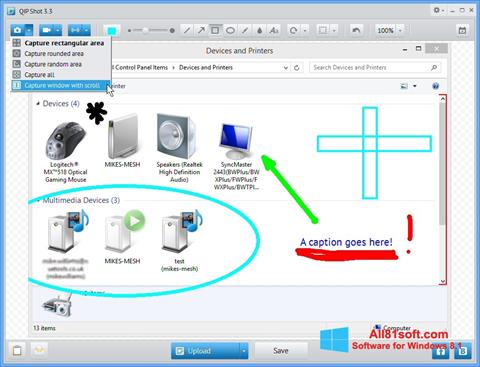Open the cyan color swatch

112,31
